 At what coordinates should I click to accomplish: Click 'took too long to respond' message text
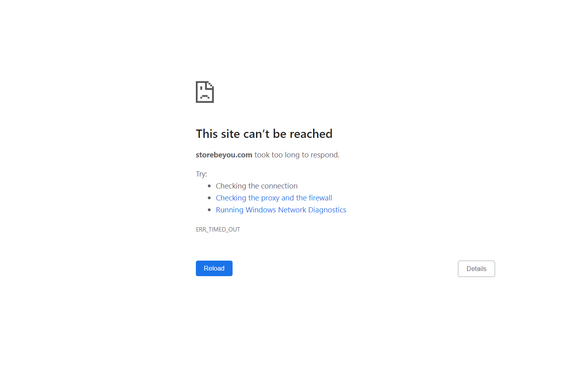pos(297,155)
